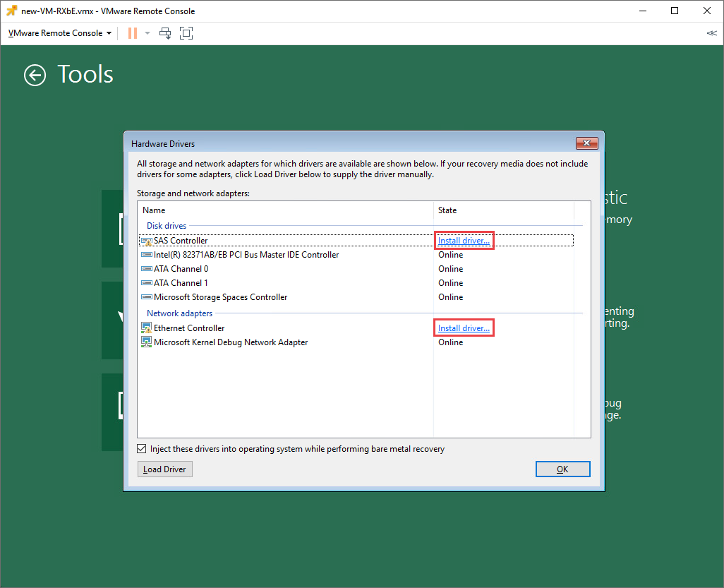Click the Network adapters group header
724x588 pixels.
[x=180, y=313]
